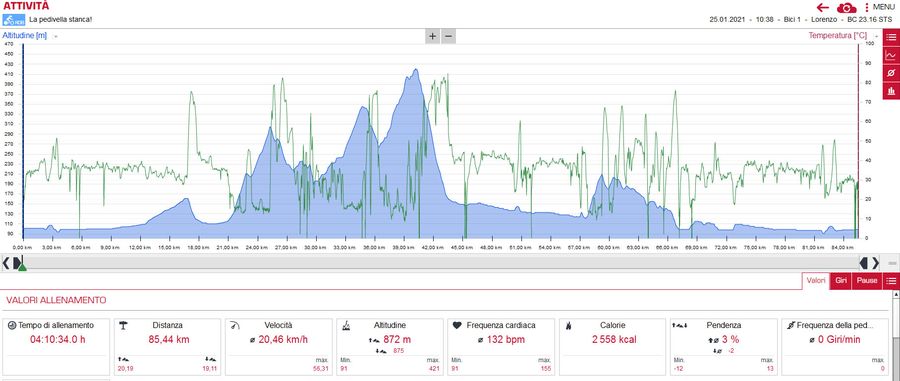Click the 04:10:34.0 h training time value

[57, 339]
